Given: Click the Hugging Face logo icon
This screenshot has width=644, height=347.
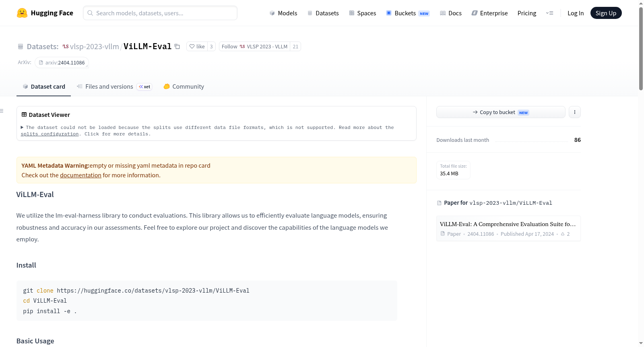Looking at the screenshot, I should tap(22, 13).
